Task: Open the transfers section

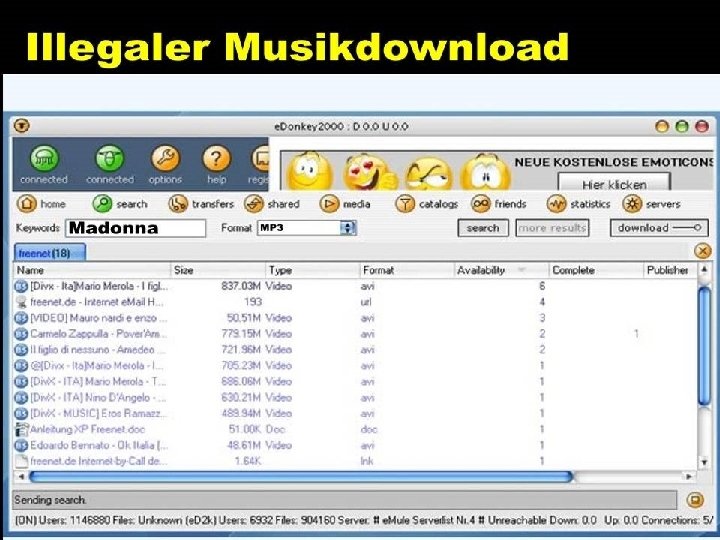Action: pyautogui.click(x=201, y=204)
